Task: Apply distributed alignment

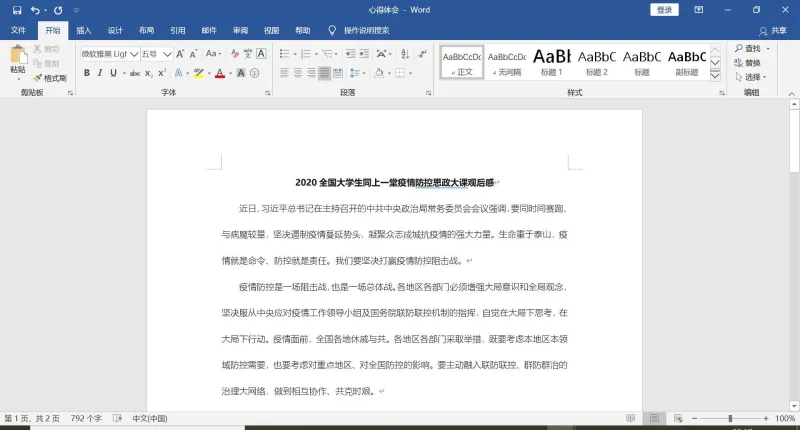Action: 338,73
